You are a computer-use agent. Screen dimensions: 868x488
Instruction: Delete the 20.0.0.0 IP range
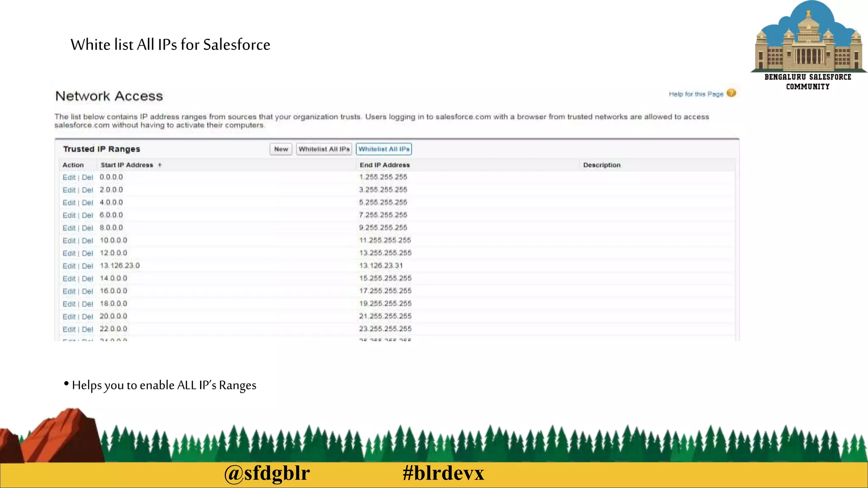(87, 317)
